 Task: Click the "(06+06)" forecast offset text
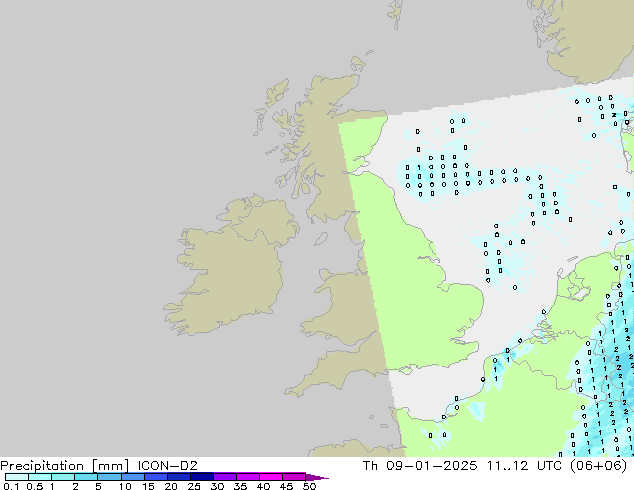(598, 465)
